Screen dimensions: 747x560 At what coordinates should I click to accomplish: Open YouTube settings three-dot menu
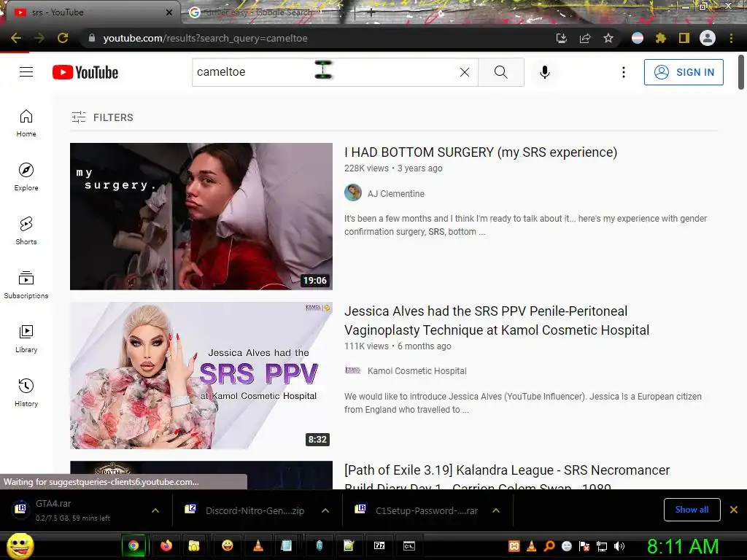tap(623, 72)
